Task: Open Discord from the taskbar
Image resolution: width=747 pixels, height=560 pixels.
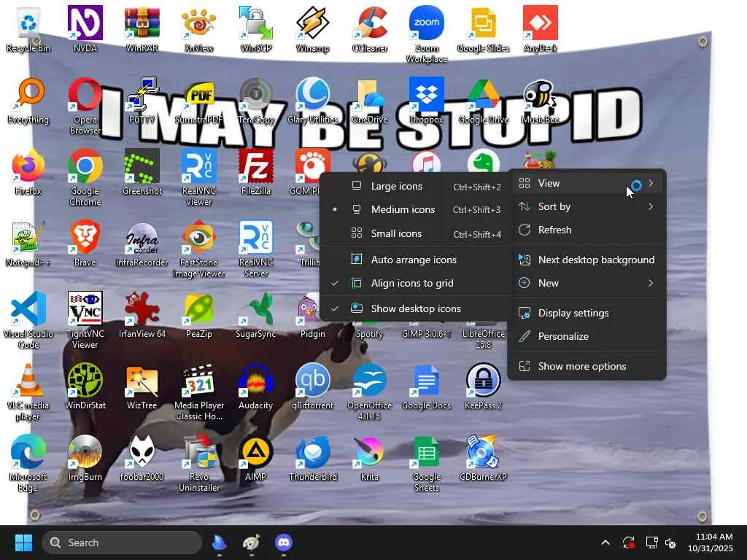Action: tap(284, 542)
